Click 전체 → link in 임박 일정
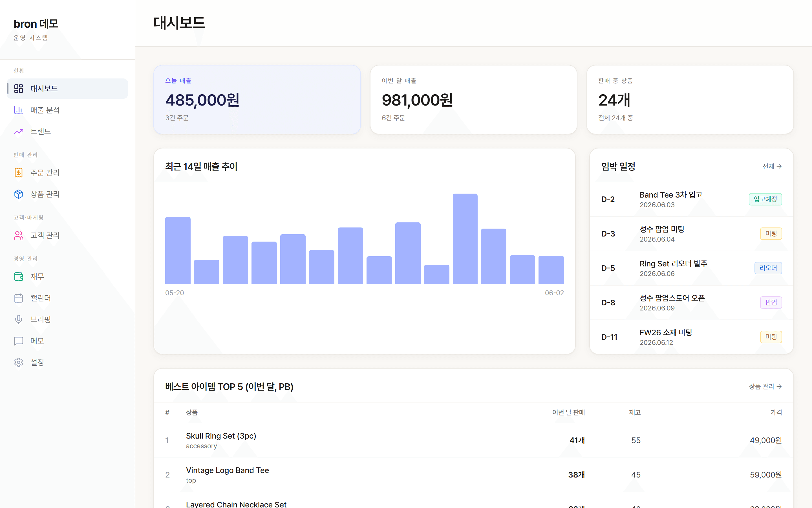 click(x=772, y=166)
